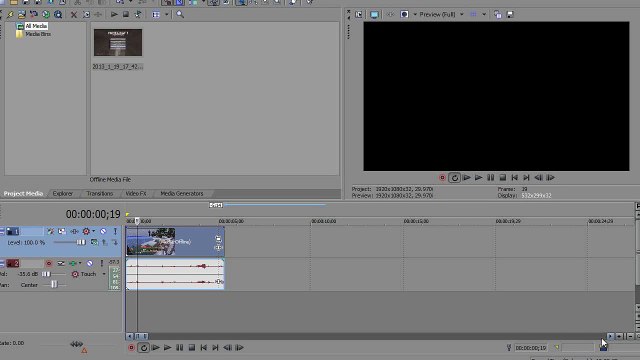Click Record button under video preview
The width and height of the screenshot is (640, 360).
pos(442,178)
